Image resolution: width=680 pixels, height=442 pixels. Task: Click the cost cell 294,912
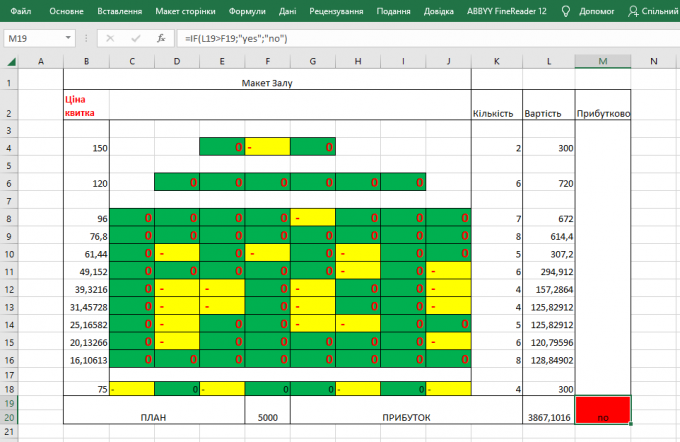pyautogui.click(x=549, y=272)
